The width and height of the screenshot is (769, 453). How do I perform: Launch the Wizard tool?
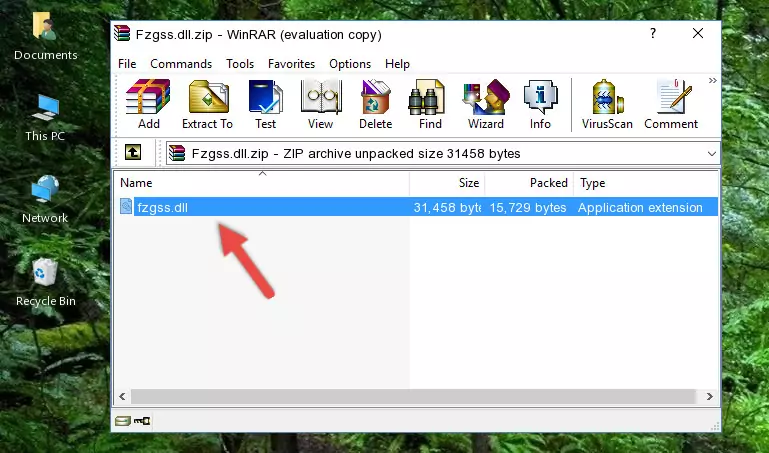[x=486, y=104]
